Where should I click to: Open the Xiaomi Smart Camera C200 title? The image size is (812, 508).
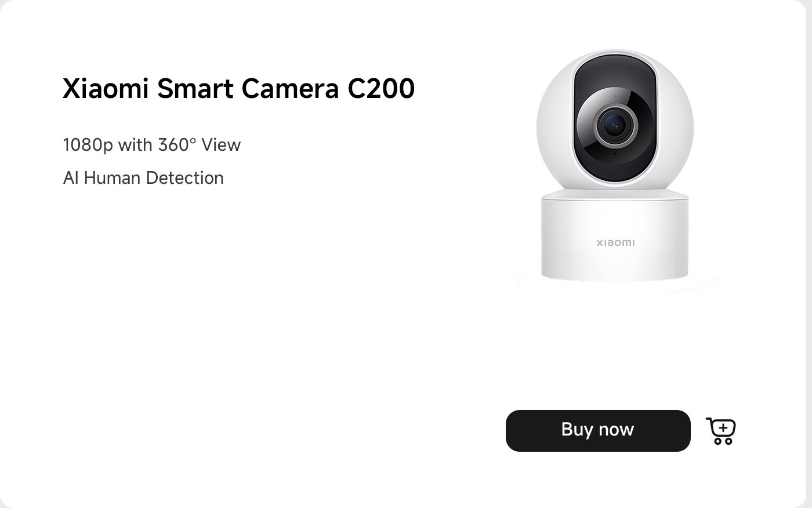238,89
